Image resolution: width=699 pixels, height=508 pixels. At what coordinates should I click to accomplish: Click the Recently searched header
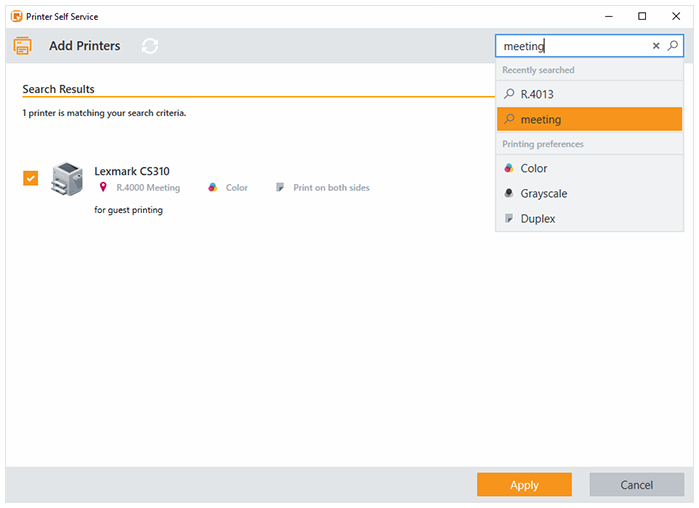coord(538,70)
